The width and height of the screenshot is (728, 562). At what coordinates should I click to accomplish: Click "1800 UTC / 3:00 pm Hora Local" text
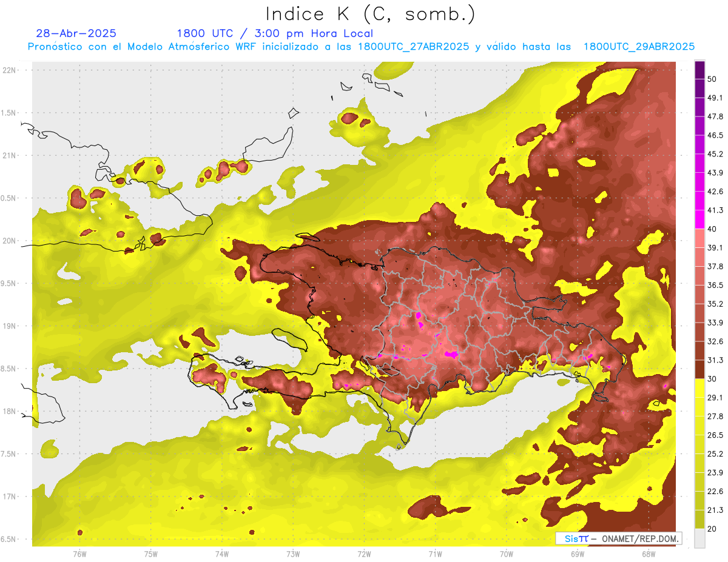click(x=275, y=33)
